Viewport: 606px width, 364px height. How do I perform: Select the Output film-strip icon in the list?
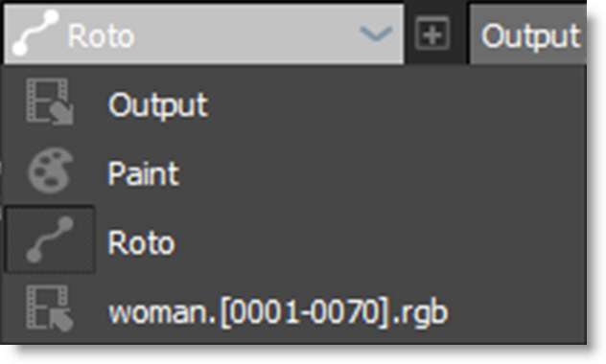click(x=50, y=102)
